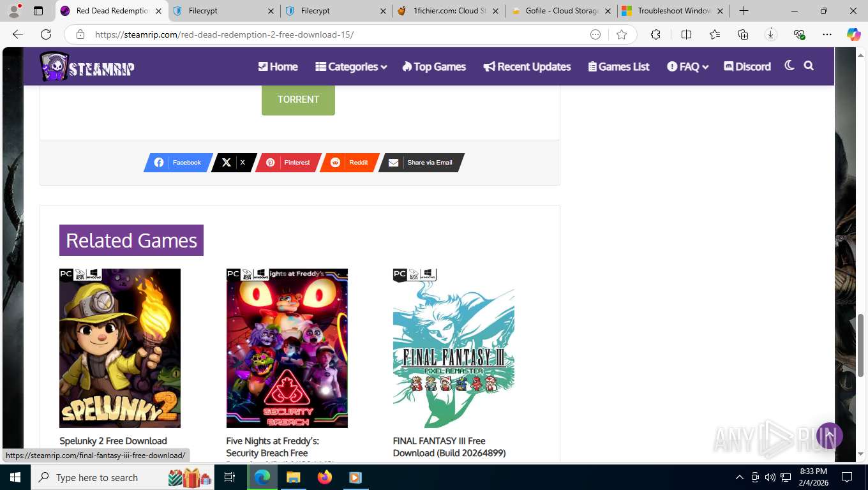Open Edge Settings and more menu
Screen dimensions: 868x490
827,34
